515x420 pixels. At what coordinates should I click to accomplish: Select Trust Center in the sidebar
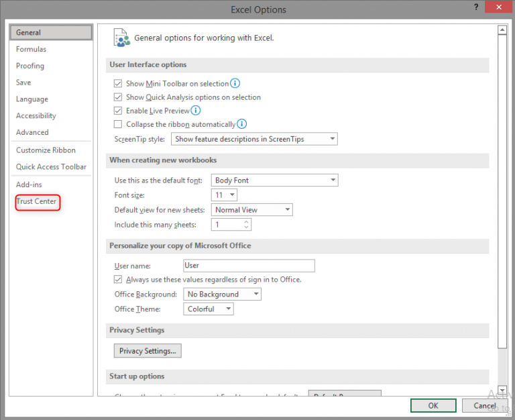coord(37,201)
